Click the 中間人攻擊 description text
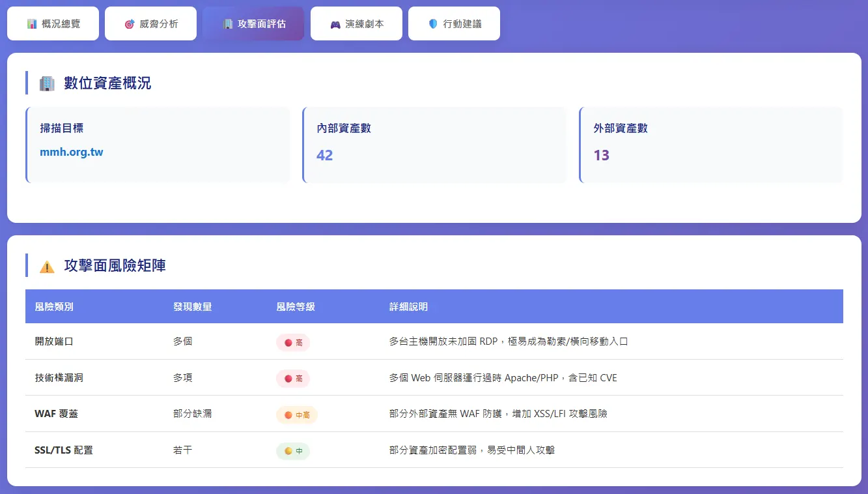This screenshot has width=868, height=494. pos(472,450)
